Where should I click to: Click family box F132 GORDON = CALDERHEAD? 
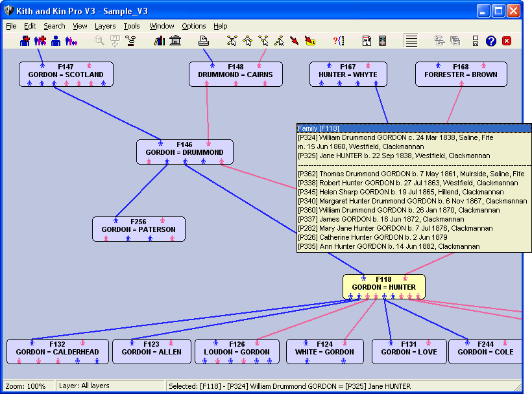pos(57,351)
